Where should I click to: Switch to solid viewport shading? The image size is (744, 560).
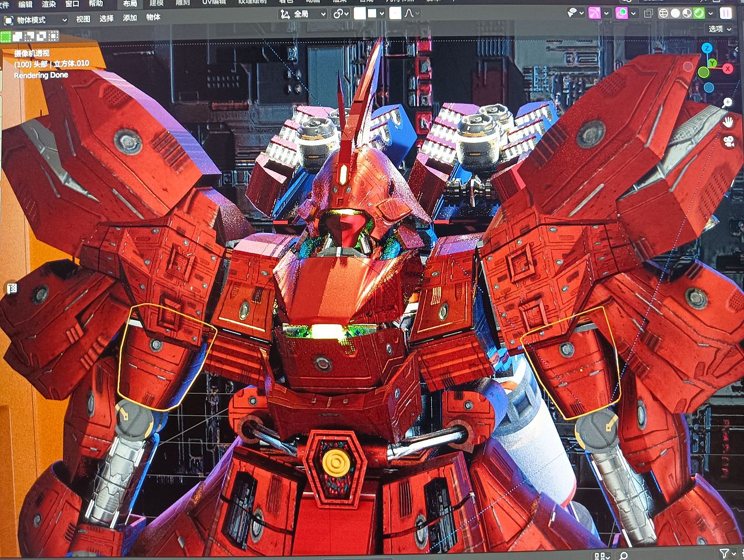click(675, 13)
